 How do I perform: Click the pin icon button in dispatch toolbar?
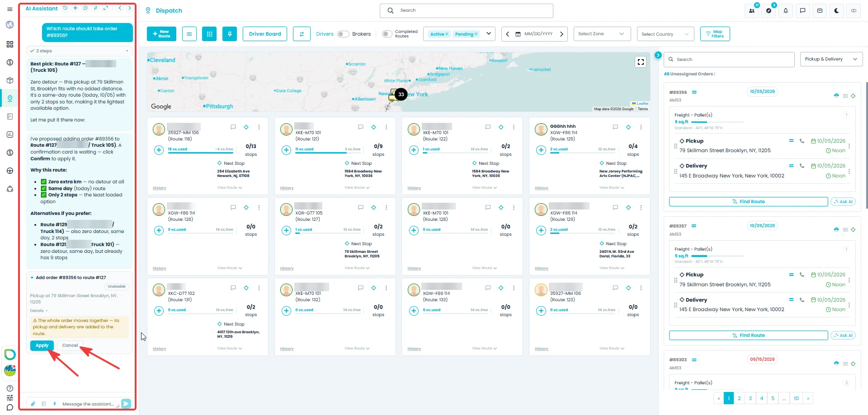230,34
